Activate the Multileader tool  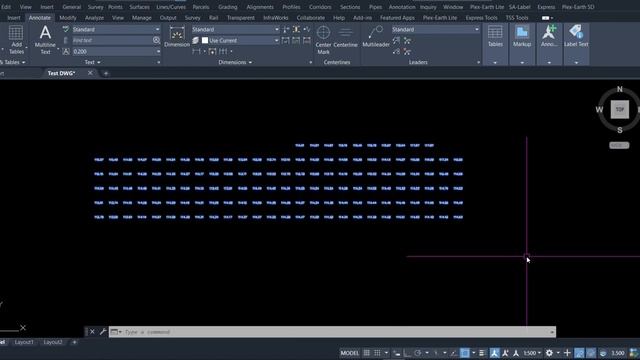(376, 37)
